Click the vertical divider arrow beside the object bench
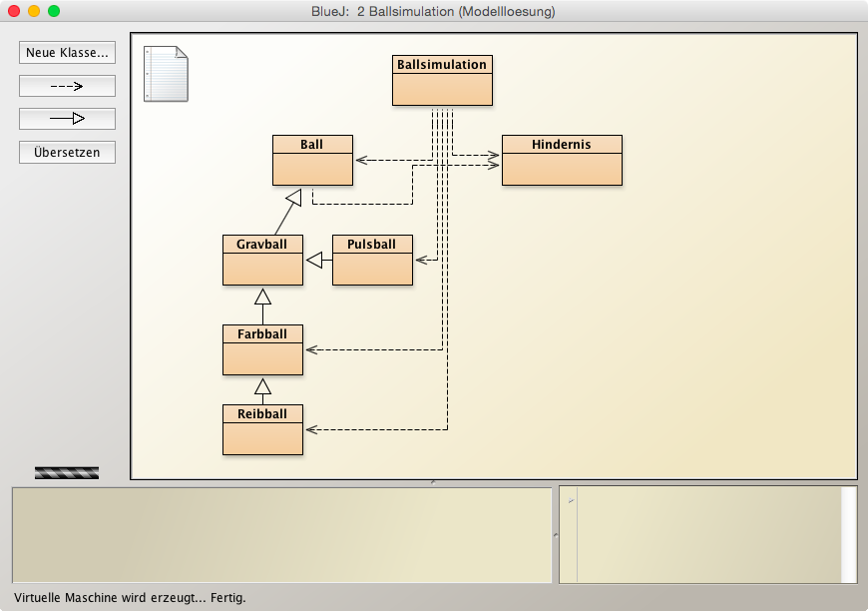The height and width of the screenshot is (611, 868). [555, 535]
